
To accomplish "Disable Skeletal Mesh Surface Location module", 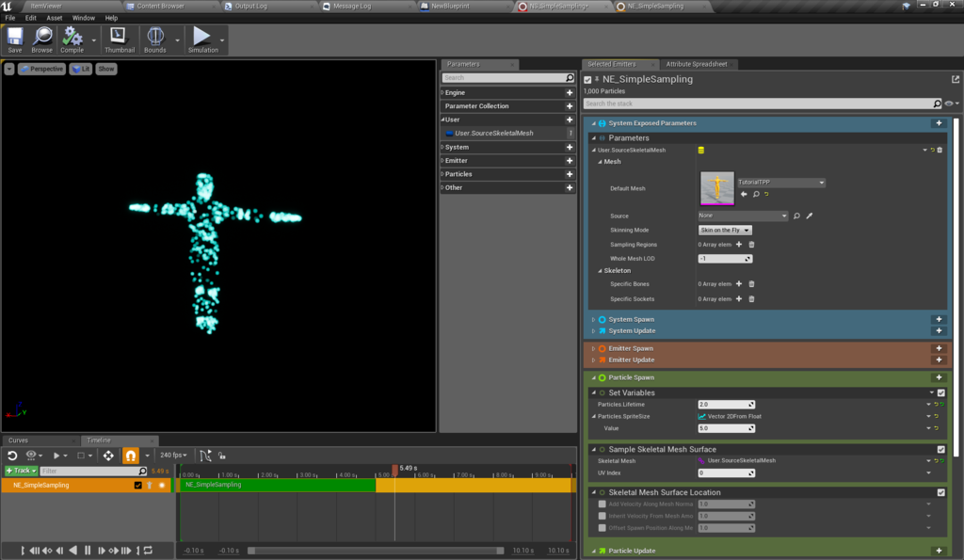I will point(941,492).
